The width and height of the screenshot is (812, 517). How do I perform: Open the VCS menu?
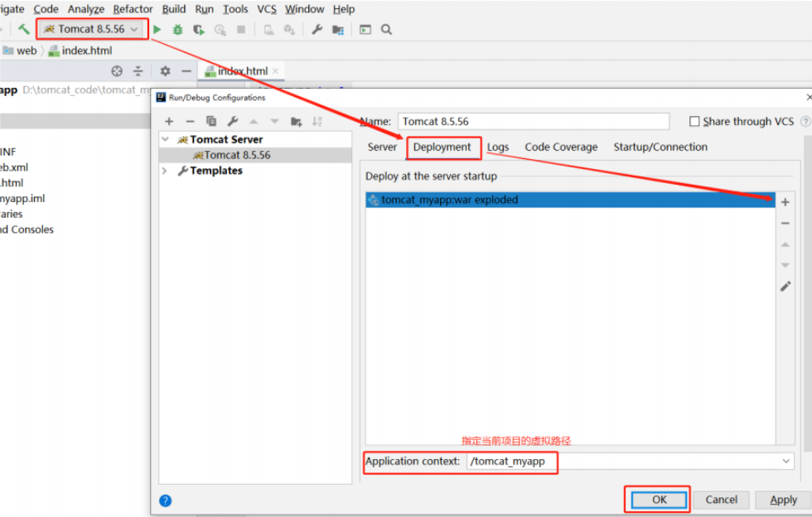coord(267,9)
